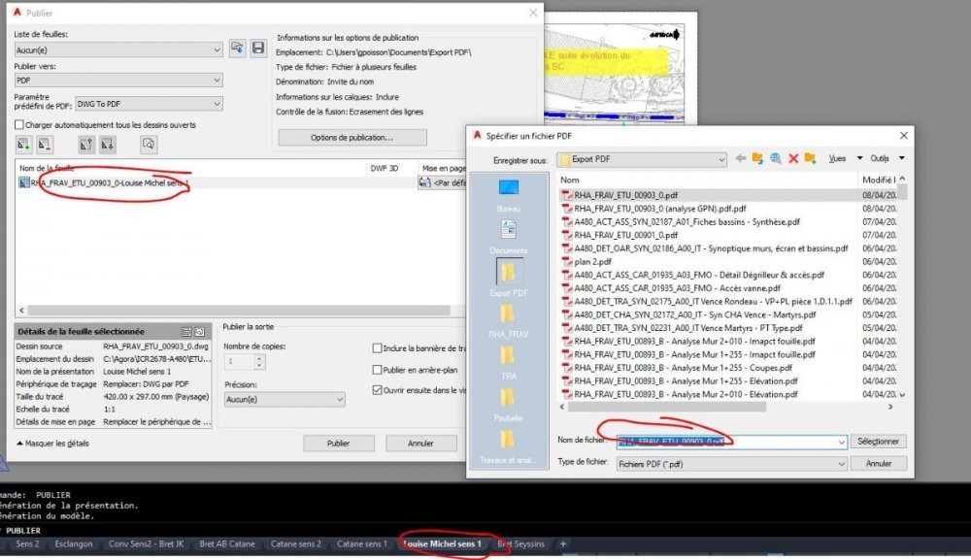
Task: Click the preview sheet icon
Action: tap(149, 145)
